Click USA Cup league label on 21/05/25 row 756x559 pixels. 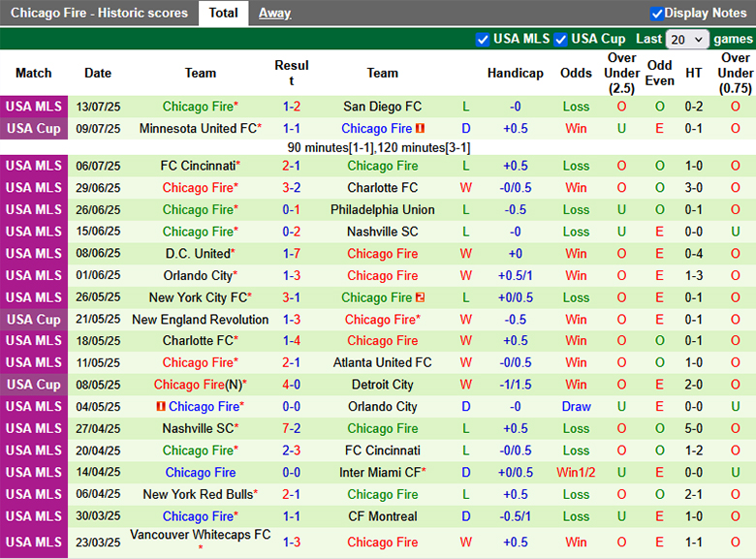pos(34,320)
